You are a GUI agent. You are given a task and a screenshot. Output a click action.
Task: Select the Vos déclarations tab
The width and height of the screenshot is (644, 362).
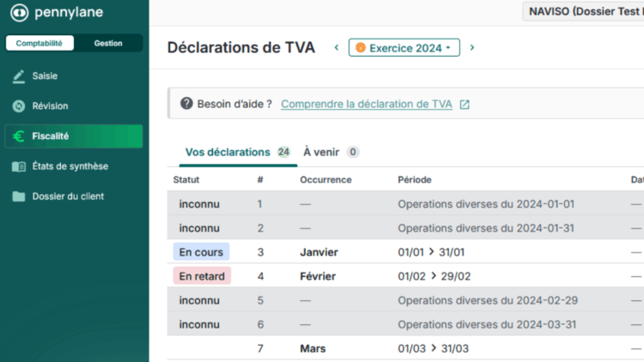click(228, 152)
